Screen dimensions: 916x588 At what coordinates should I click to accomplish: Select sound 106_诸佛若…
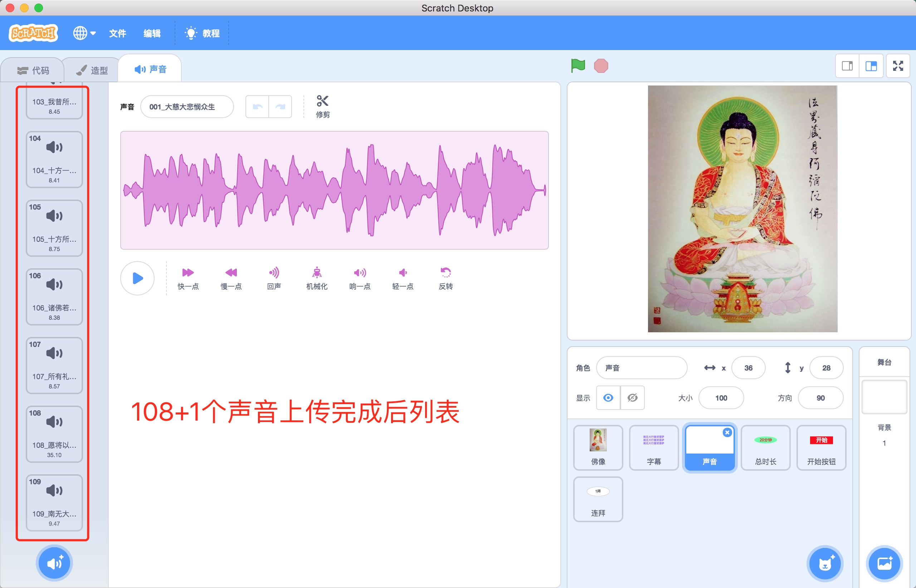pos(54,297)
